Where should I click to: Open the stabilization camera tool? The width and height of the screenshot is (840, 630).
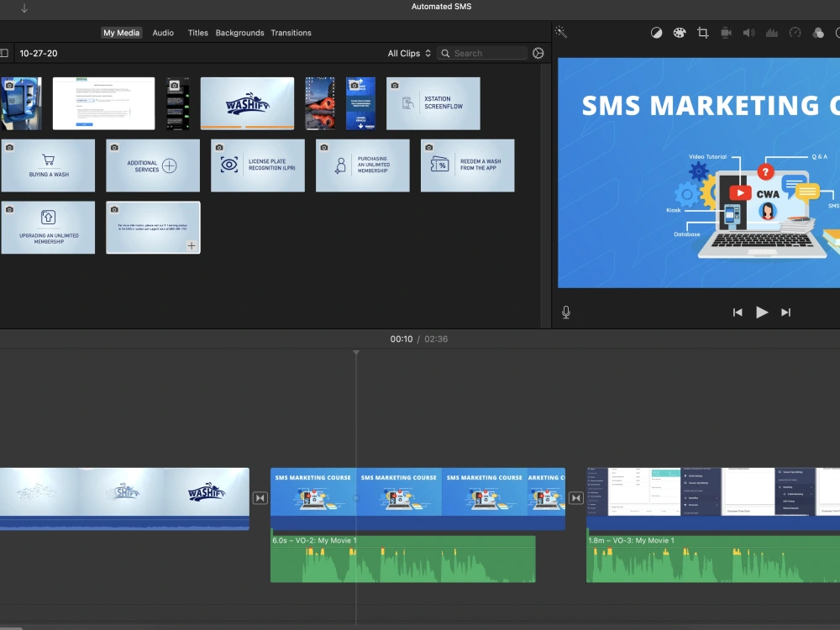[726, 34]
